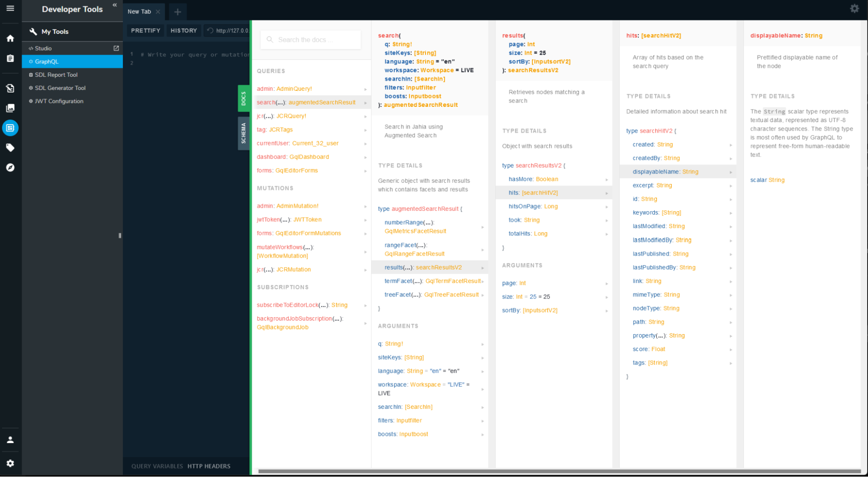Viewport: 868px width, 477px height.
Task: Click the JWT Configuration link
Action: (x=60, y=101)
